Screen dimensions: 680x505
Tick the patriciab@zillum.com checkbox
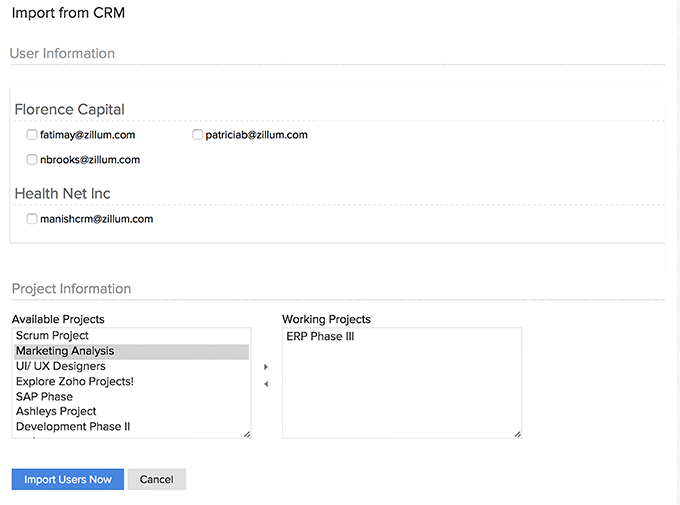[197, 135]
